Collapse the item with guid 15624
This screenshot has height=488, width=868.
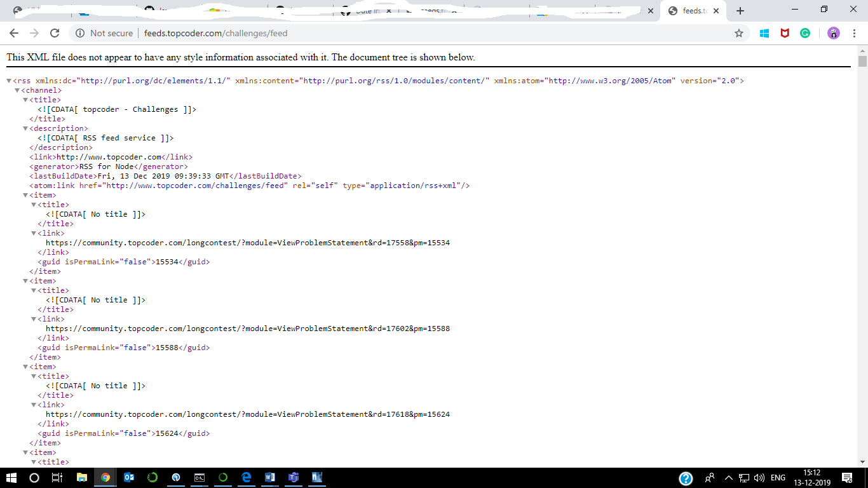point(25,367)
